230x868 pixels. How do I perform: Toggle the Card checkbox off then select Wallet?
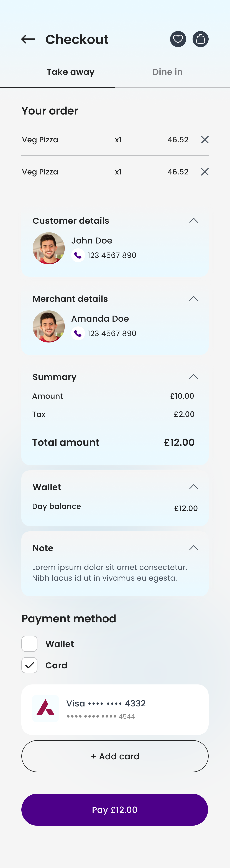29,665
